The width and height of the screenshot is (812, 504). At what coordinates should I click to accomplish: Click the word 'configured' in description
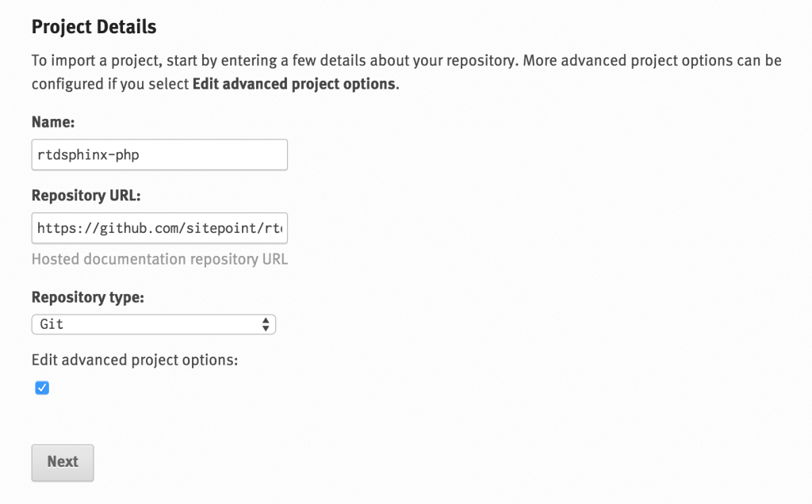pyautogui.click(x=67, y=83)
